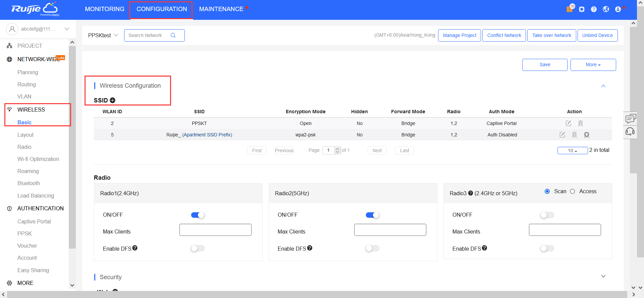Switch to the MONITORING tab
The width and height of the screenshot is (644, 298).
(104, 9)
